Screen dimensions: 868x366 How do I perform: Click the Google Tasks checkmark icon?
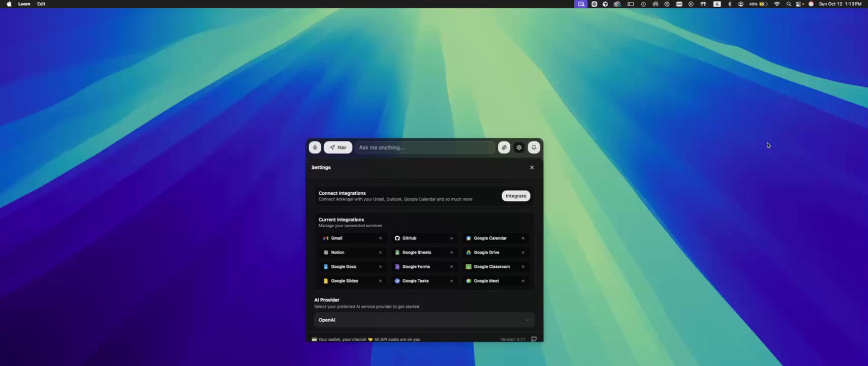click(397, 281)
